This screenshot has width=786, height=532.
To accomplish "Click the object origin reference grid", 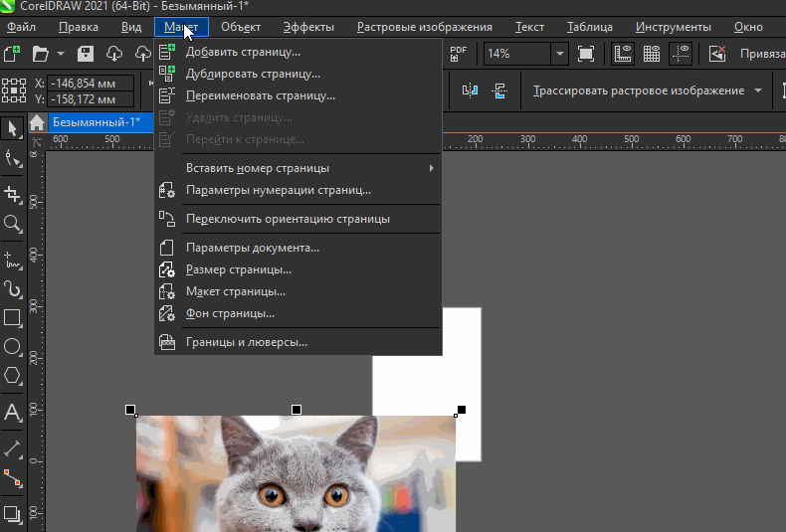I will click(14, 90).
